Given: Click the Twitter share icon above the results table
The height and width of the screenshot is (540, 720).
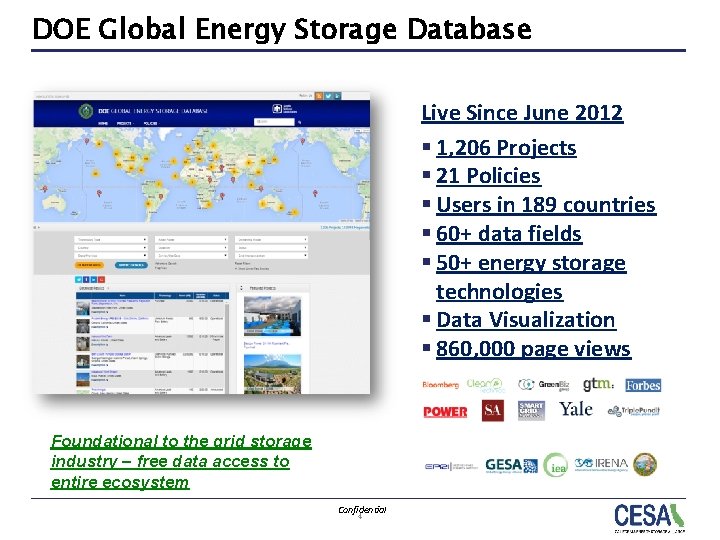Looking at the screenshot, I should tap(79, 279).
